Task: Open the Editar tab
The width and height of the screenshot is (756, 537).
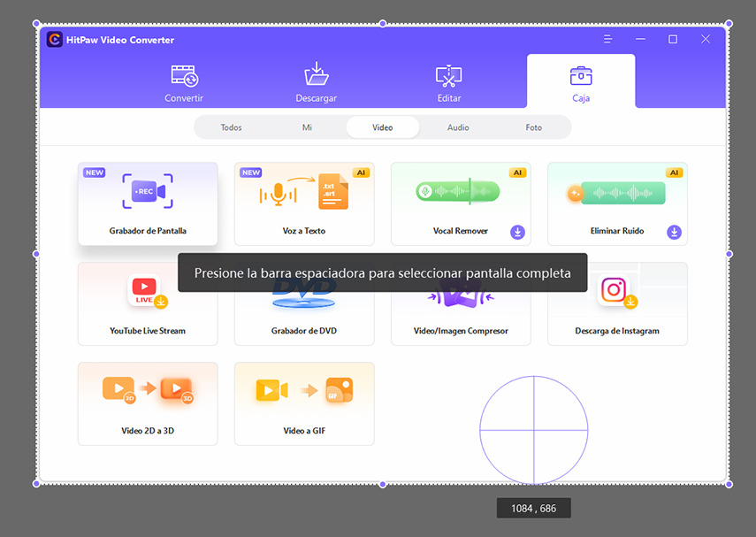Action: pyautogui.click(x=449, y=84)
